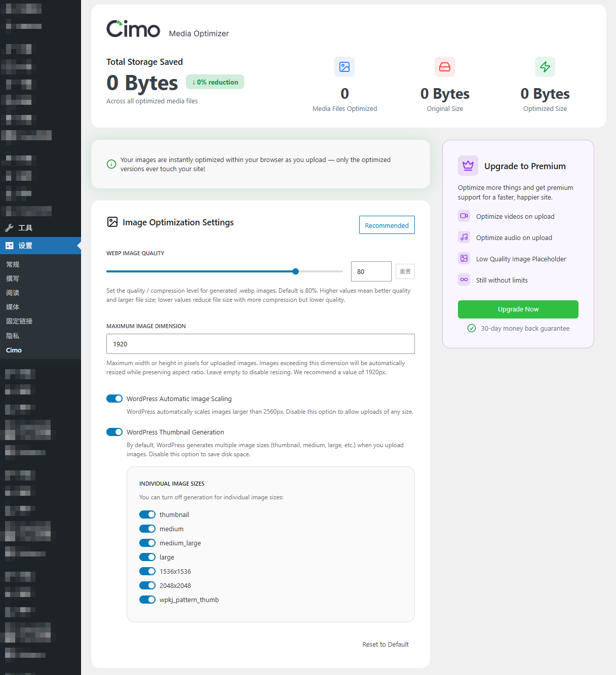The image size is (616, 675).
Task: Apply the Recommended settings preset
Action: 387,225
